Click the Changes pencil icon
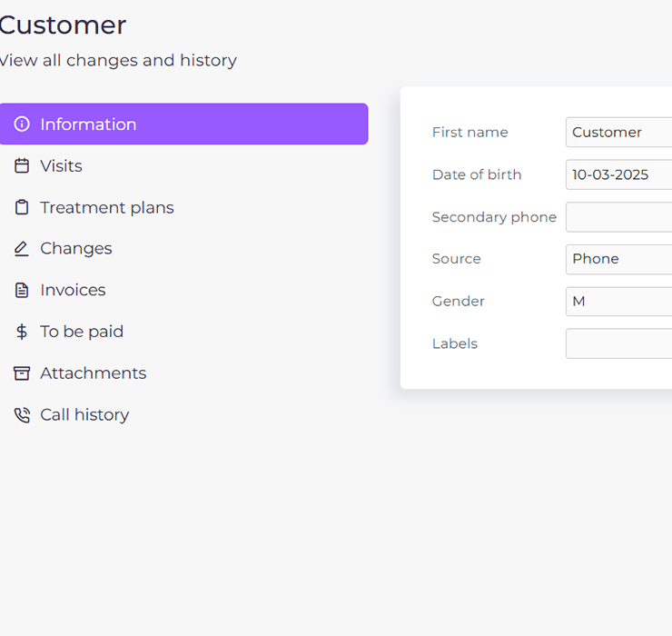Image resolution: width=672 pixels, height=636 pixels. (22, 249)
